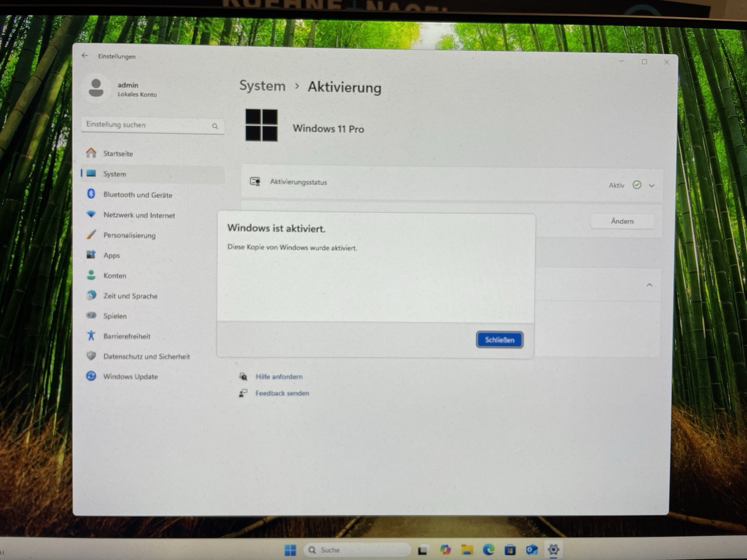Screen dimensions: 747x560
Task: Click the search magnifier in settings search
Action: pos(215,126)
